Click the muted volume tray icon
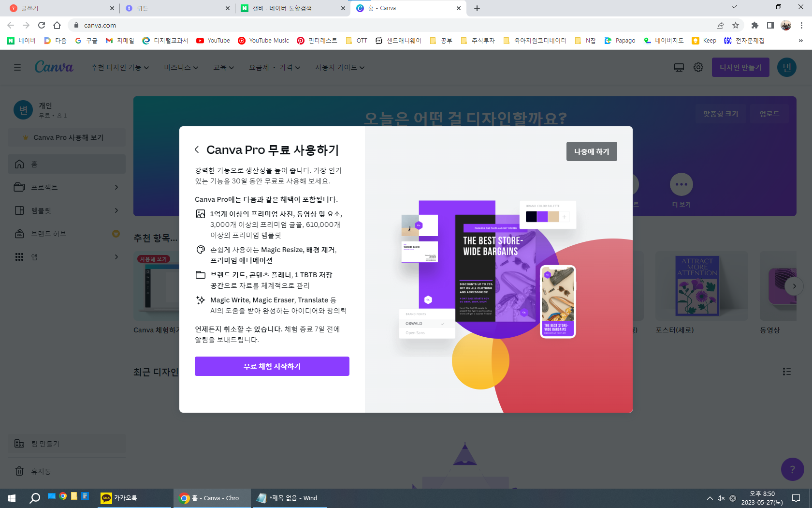812x508 pixels. [x=721, y=498]
